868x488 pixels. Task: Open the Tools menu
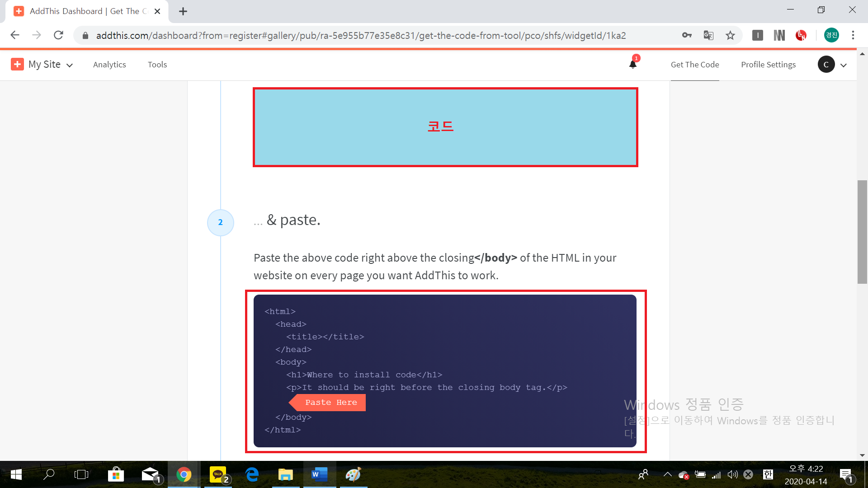[x=157, y=65]
